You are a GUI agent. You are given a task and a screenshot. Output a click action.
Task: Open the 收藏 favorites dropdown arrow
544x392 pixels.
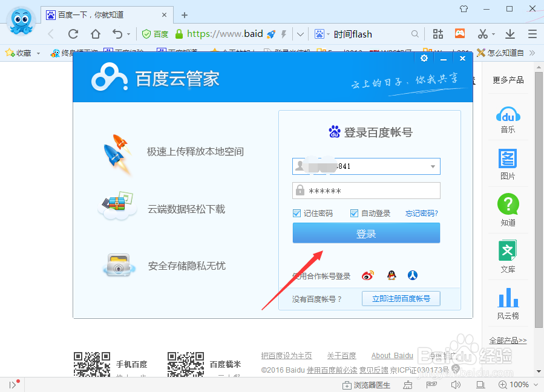[x=38, y=53]
